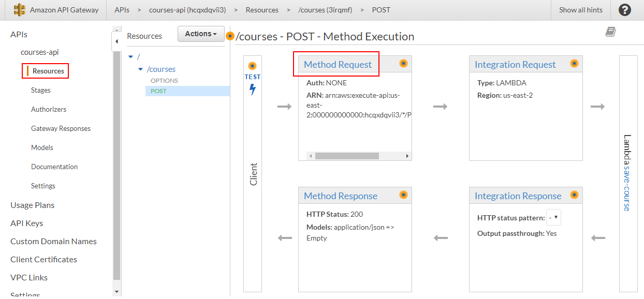This screenshot has width=644, height=299.
Task: Click the ARN text in Method Request
Action: (359, 105)
